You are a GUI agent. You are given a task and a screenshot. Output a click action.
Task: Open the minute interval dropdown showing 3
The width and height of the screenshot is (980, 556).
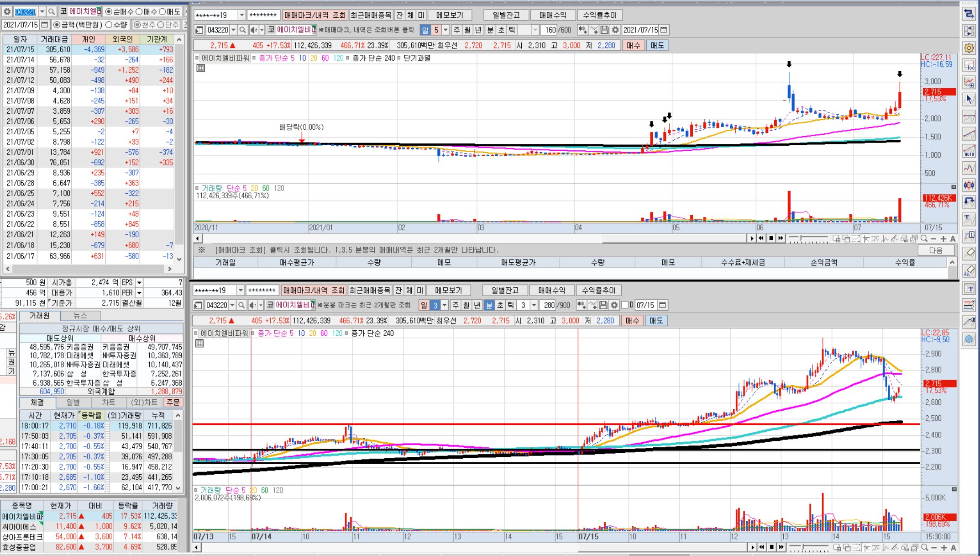coord(534,305)
